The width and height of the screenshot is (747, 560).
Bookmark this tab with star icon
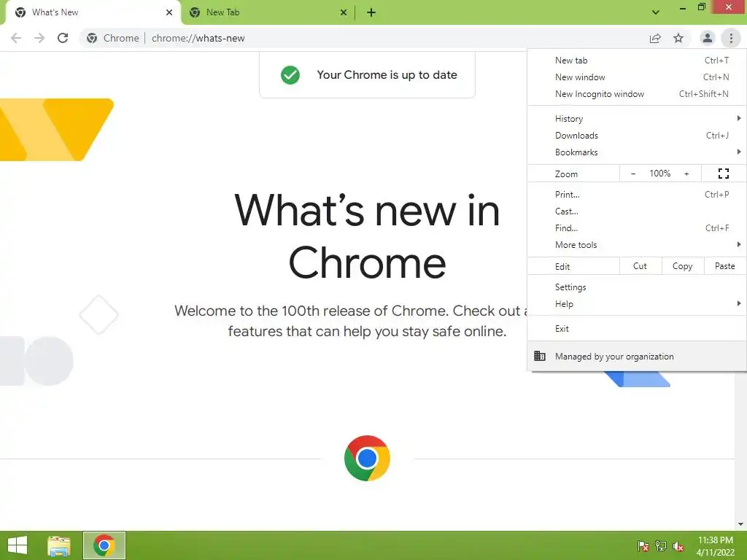(x=678, y=38)
